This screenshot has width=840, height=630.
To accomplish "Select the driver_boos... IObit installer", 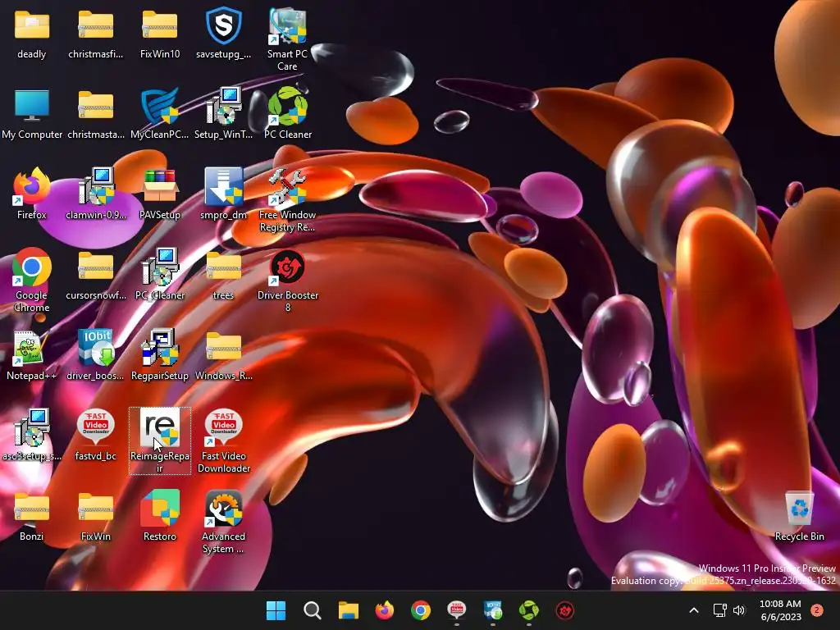I will 95,355.
